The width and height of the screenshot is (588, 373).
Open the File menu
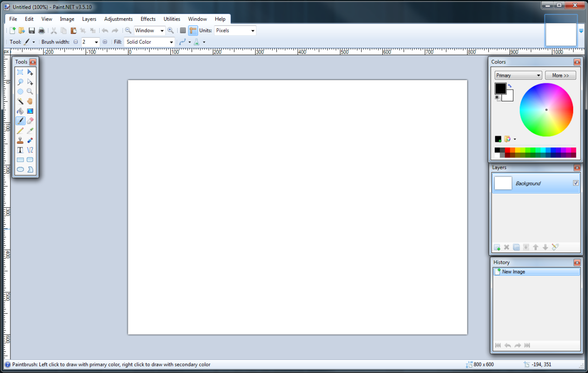tap(13, 19)
